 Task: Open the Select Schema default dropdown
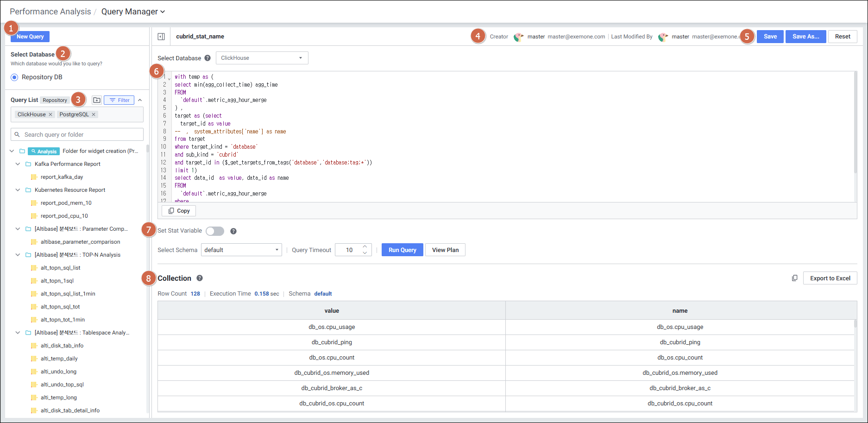241,250
